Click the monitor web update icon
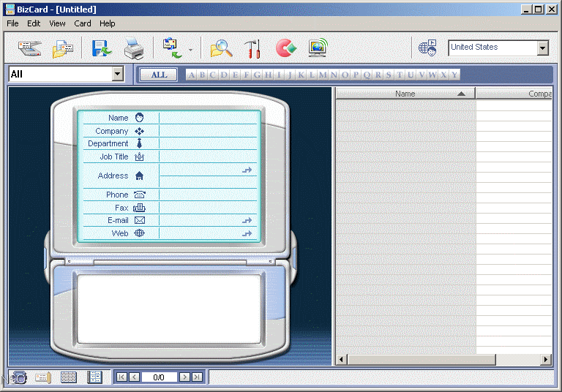This screenshot has height=392, width=562. point(318,48)
